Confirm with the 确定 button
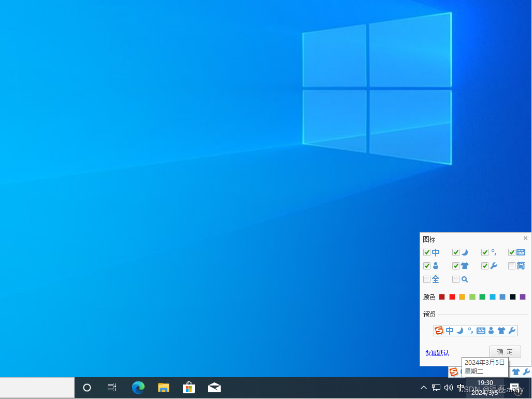This screenshot has width=532, height=399. coord(505,351)
